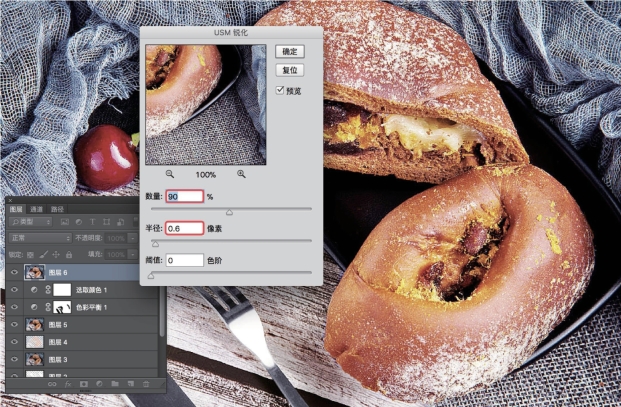621x407 pixels.
Task: Select the 色彩平衡 1 layer name
Action: [x=91, y=308]
